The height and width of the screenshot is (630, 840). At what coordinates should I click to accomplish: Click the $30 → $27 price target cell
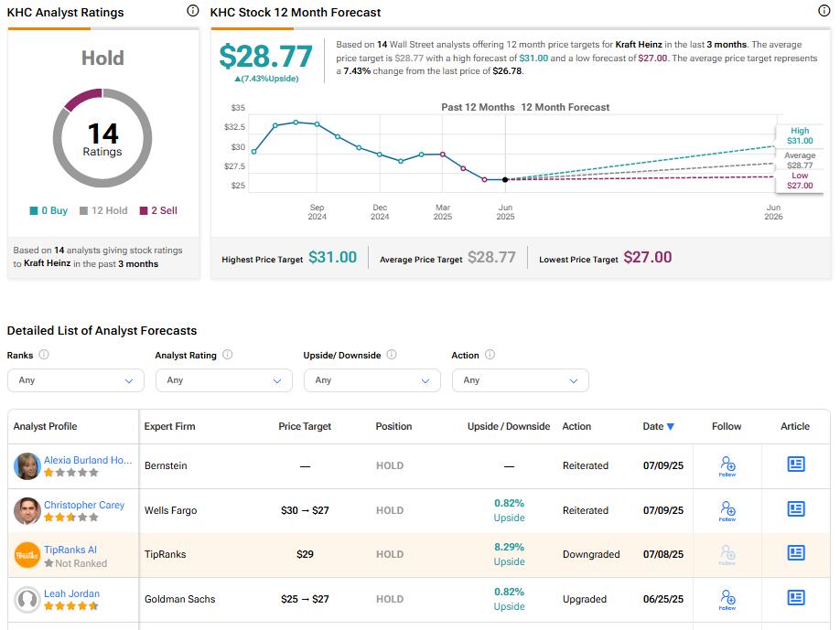[305, 510]
